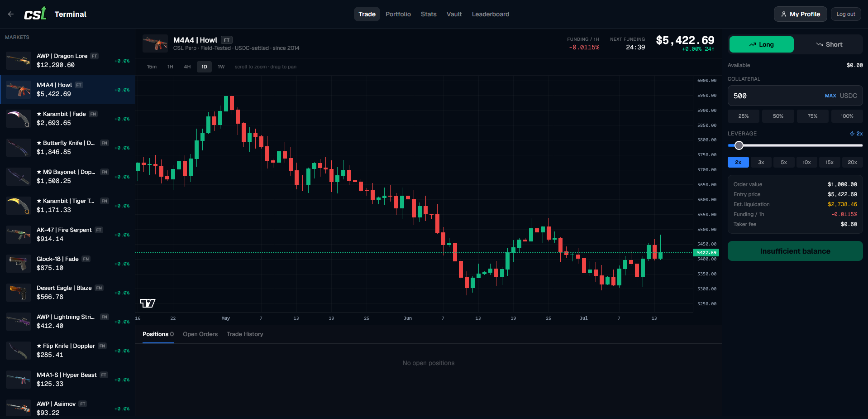Viewport: 868px width, 419px height.
Task: Click the $0.60 taker fee value
Action: 849,224
